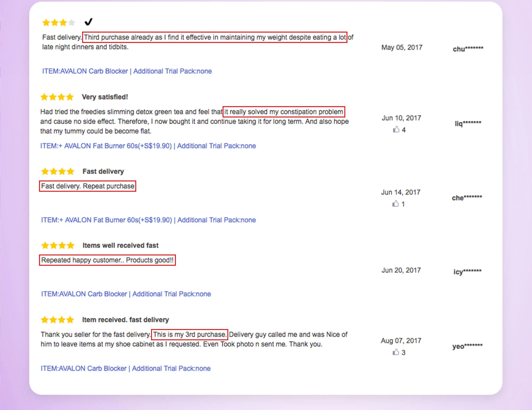Screen dimensions: 532x410
Task: Open the item link on the Jun 10, 2017 review
Action: (x=148, y=146)
